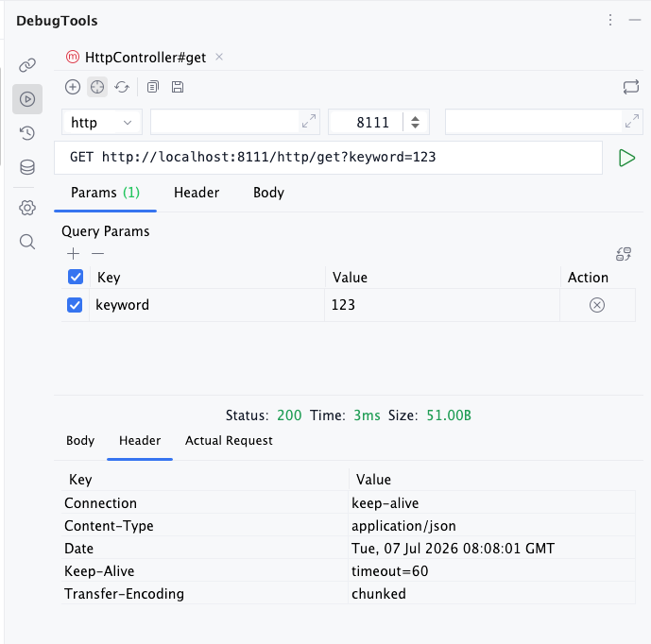The width and height of the screenshot is (651, 644).
Task: Expand the path input field right of port
Action: point(632,121)
